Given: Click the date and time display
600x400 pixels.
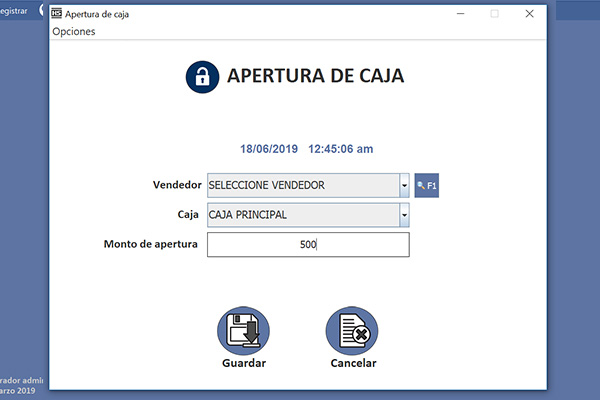Looking at the screenshot, I should coord(307,149).
